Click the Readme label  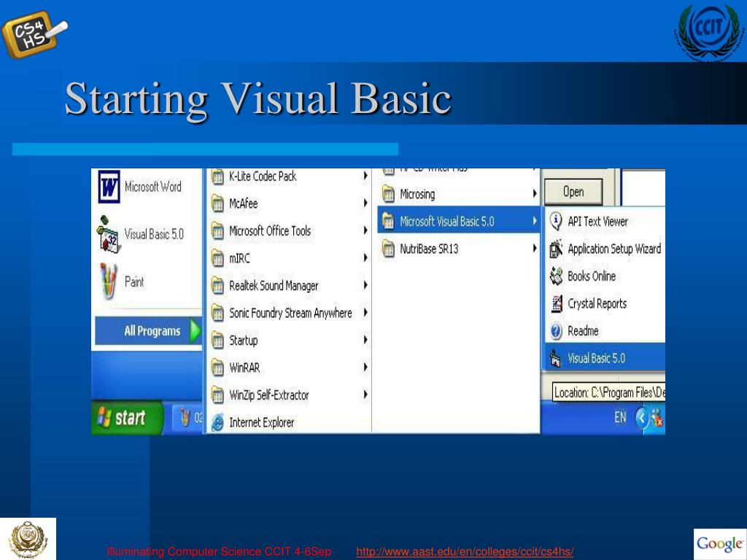pyautogui.click(x=583, y=330)
